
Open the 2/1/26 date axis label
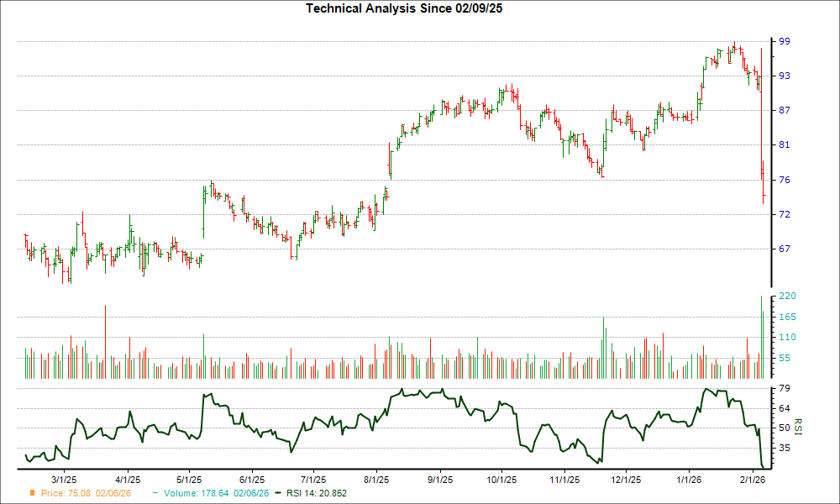pos(752,480)
